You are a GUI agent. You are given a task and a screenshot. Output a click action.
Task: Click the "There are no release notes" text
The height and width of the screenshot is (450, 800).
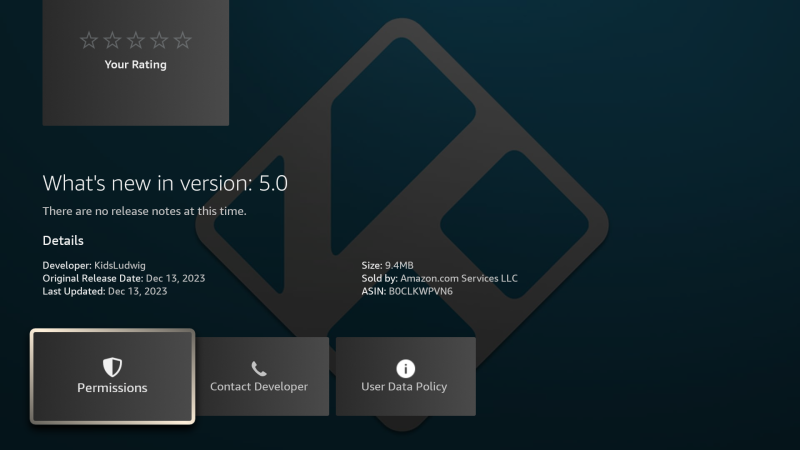pyautogui.click(x=144, y=211)
